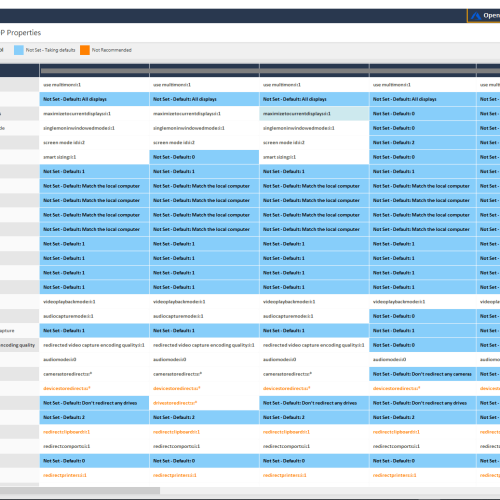Click the 'P Properties' page heading
500x500 pixels.
coord(20,33)
